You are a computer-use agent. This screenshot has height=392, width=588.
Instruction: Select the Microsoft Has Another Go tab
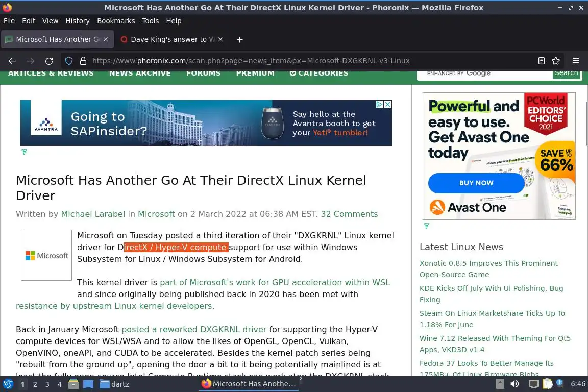pos(57,39)
